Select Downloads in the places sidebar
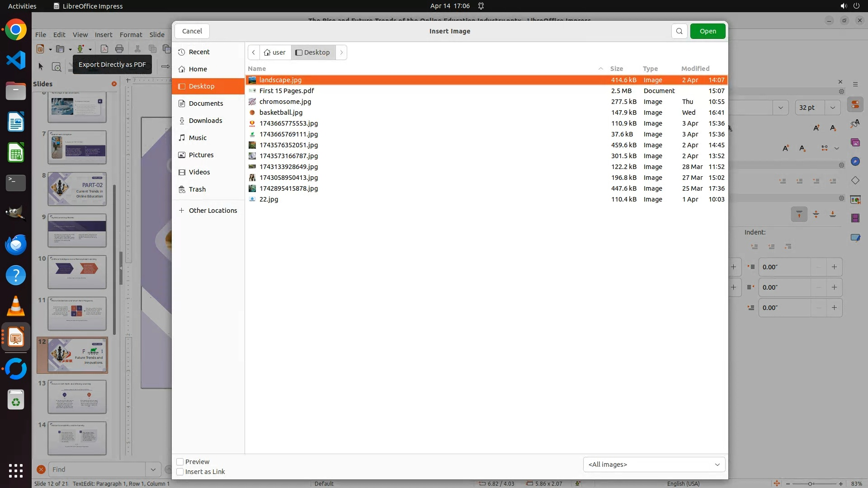The image size is (868, 488). (x=205, y=121)
